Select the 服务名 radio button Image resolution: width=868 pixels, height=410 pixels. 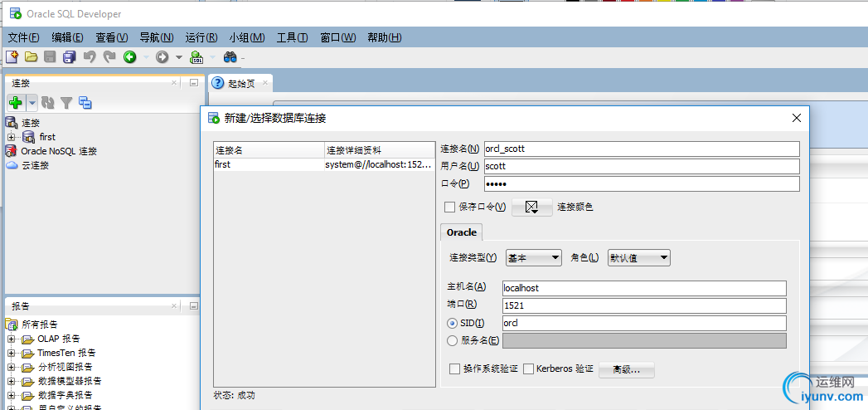[452, 341]
